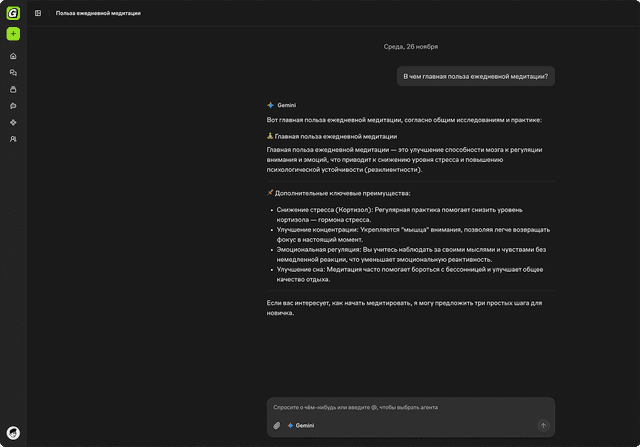
Task: Click the storage box icon in sidebar
Action: (x=13, y=89)
